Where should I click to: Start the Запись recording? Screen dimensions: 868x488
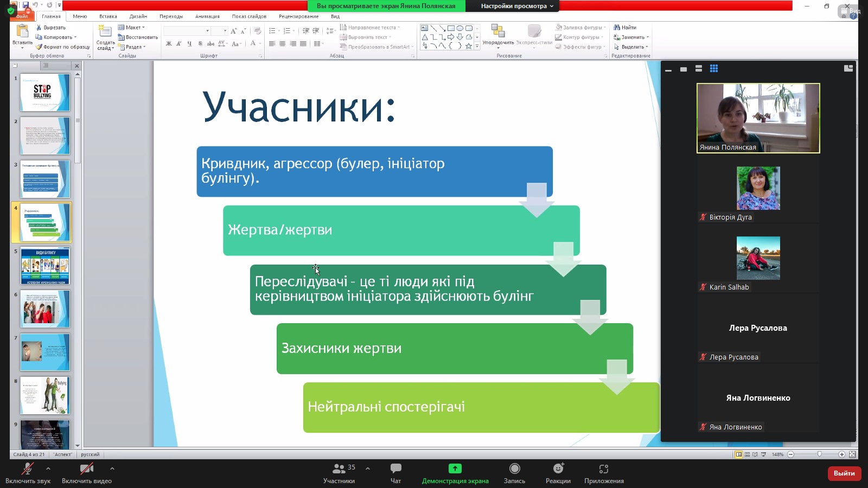point(514,473)
